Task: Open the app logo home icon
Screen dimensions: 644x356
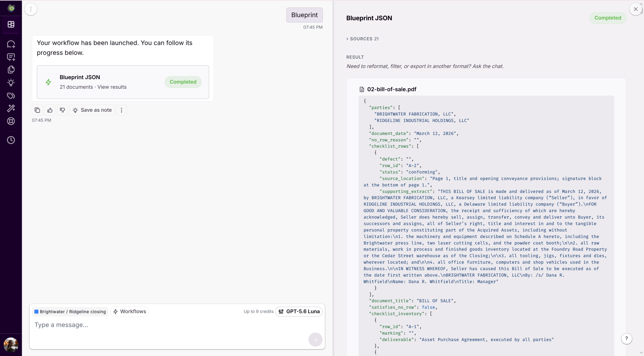Action: pos(11,8)
